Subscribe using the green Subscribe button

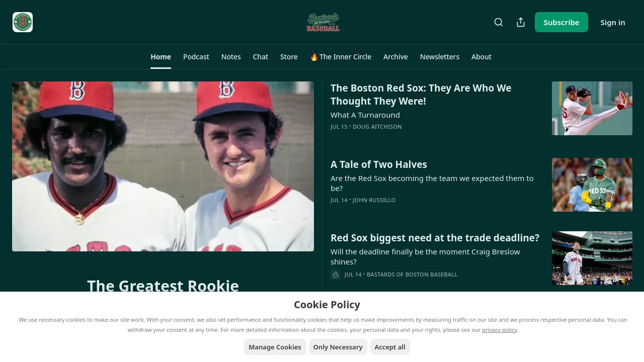click(561, 22)
